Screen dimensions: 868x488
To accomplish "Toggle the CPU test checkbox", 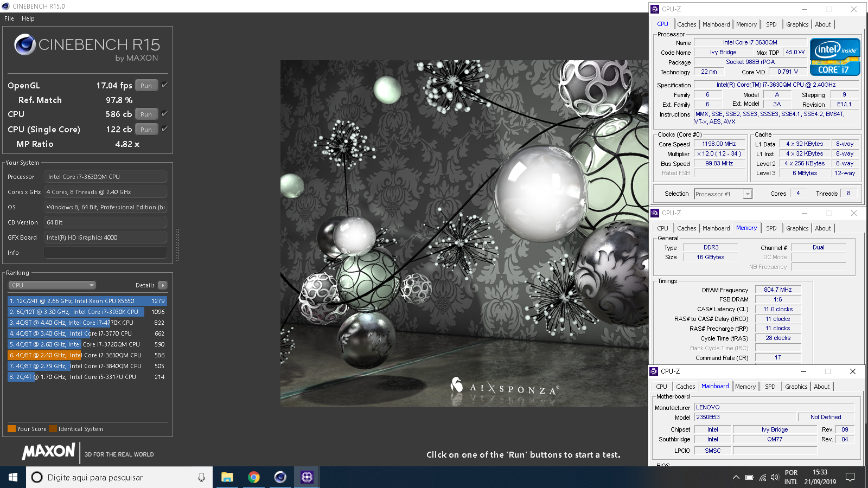I will [164, 114].
